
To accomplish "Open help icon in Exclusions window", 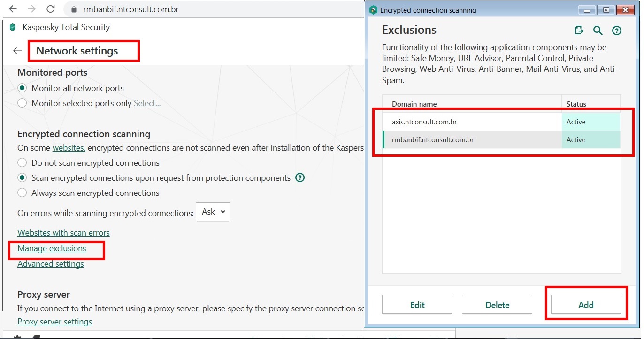I will 617,31.
